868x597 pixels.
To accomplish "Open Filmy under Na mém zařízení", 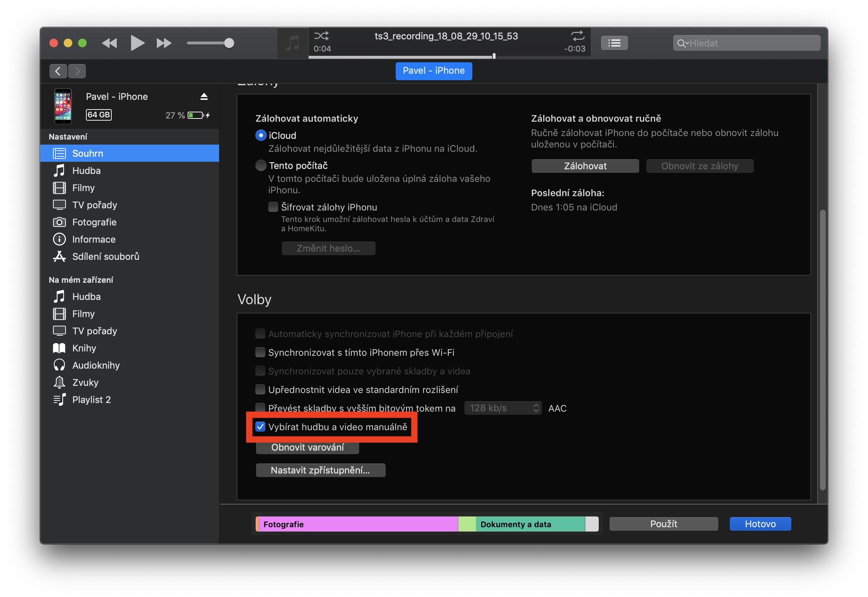I will tap(130, 314).
